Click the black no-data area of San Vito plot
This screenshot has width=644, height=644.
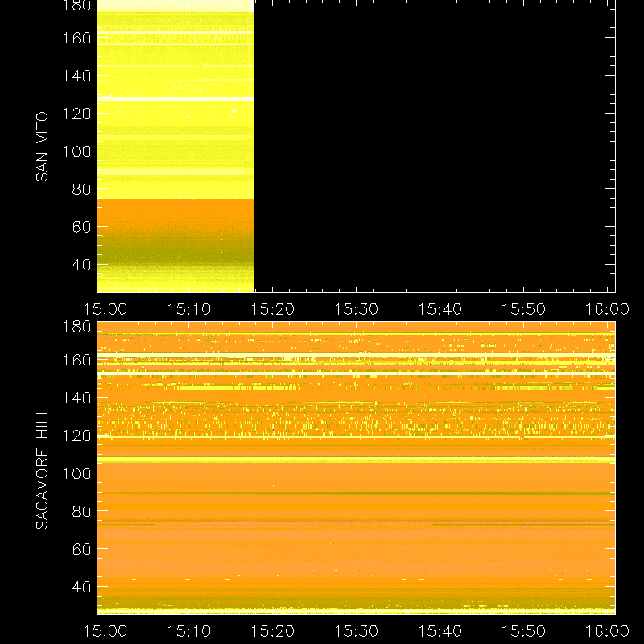pyautogui.click(x=434, y=147)
